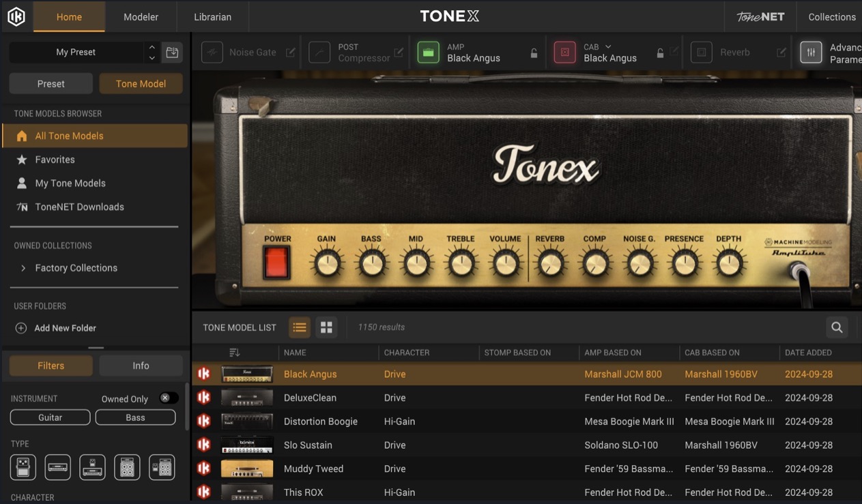The image size is (862, 504).
Task: Switch to the Preset tab
Action: click(x=51, y=83)
